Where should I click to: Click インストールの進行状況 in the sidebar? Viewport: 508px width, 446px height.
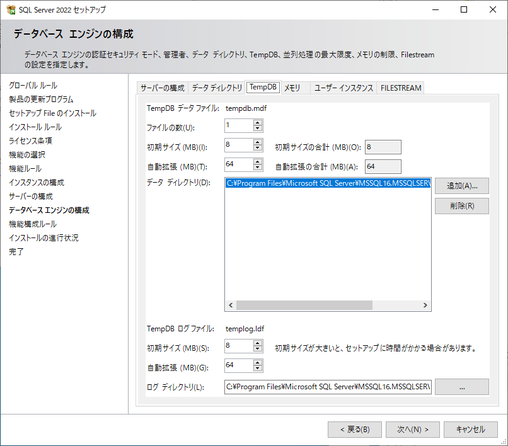(x=44, y=238)
